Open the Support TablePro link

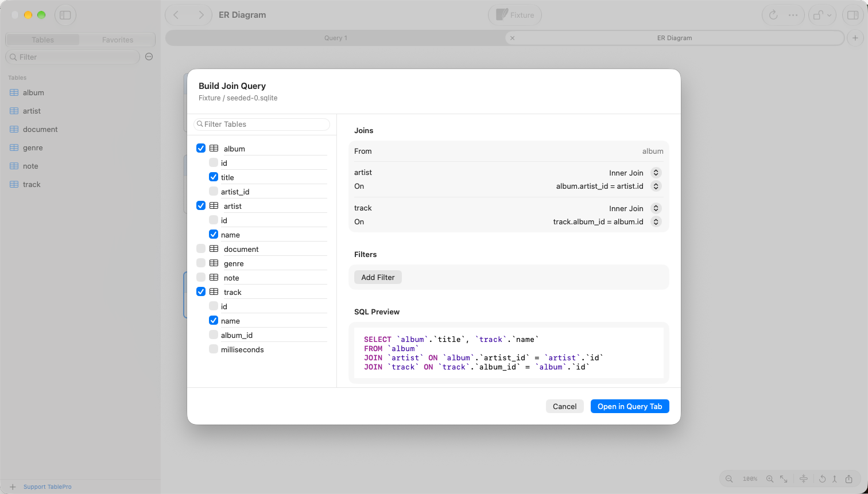click(48, 487)
